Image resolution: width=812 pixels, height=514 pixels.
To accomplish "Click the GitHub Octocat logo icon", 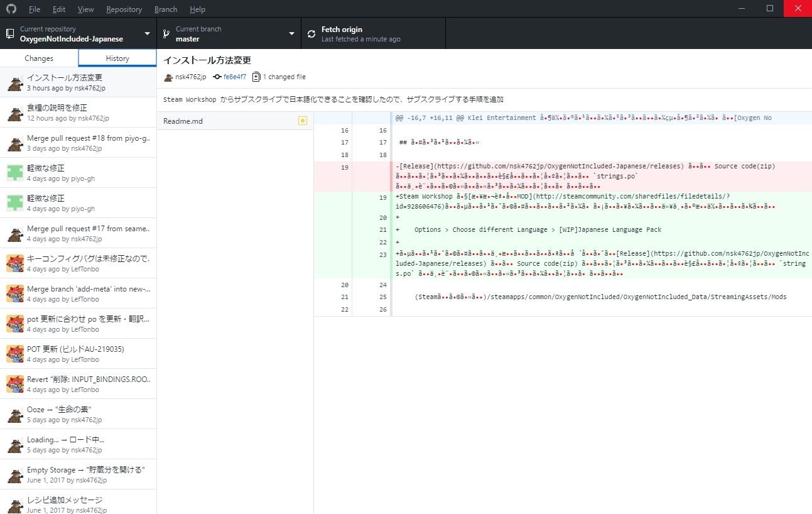I will (x=11, y=9).
